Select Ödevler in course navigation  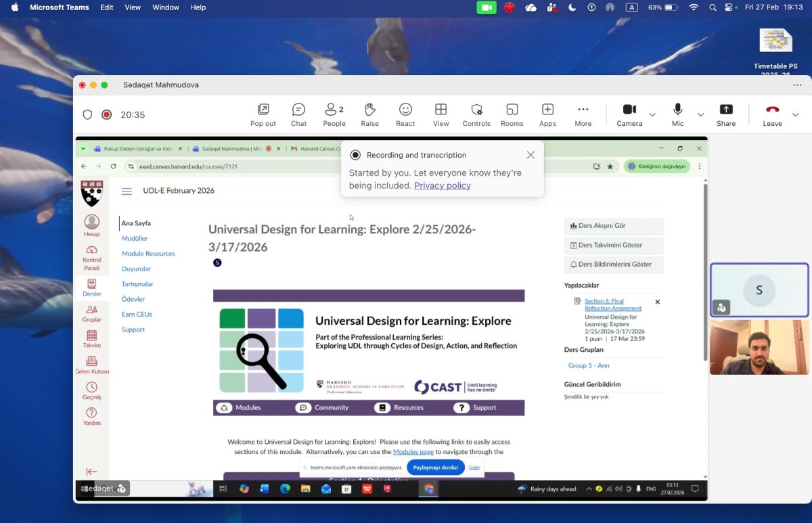pos(133,299)
